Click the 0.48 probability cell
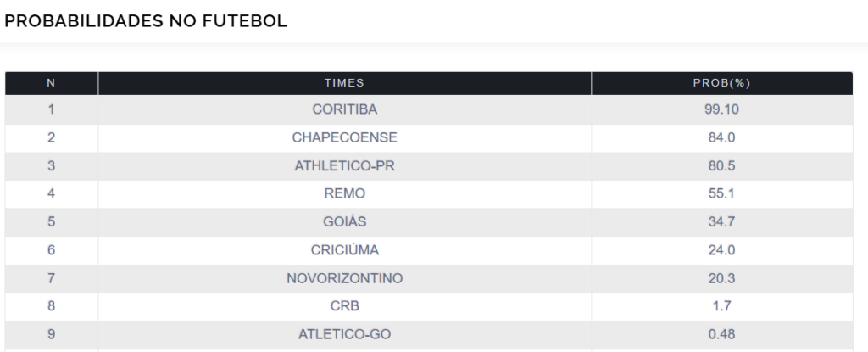Image resolution: width=868 pixels, height=352 pixels. pyautogui.click(x=721, y=334)
